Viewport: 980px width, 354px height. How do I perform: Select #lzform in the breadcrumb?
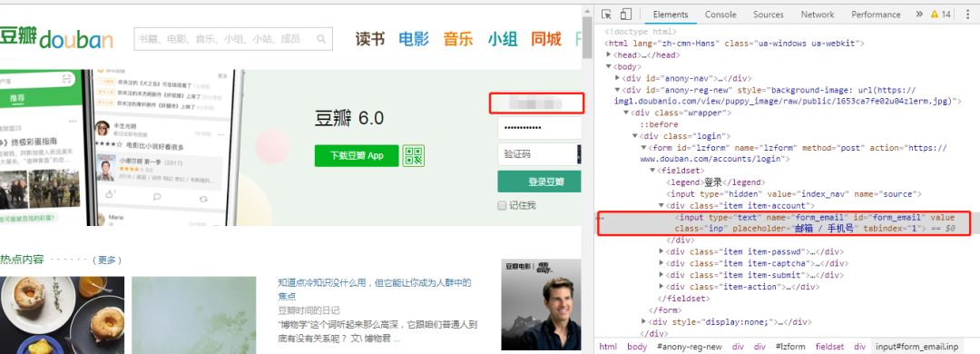790,347
